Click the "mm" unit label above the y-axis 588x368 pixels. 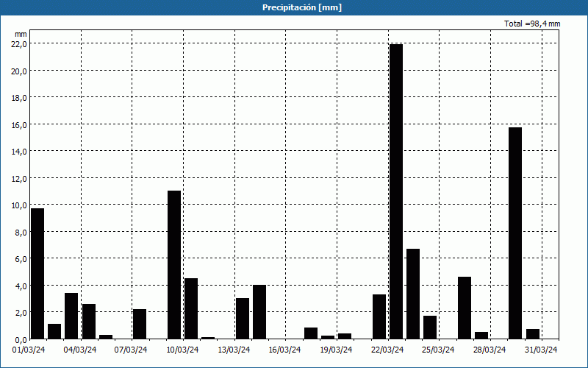click(21, 34)
